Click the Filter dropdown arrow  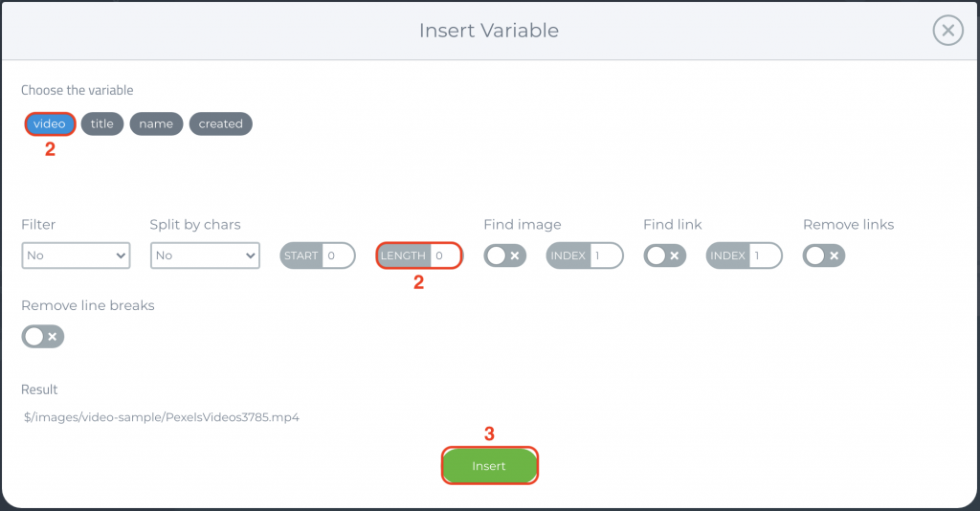121,255
